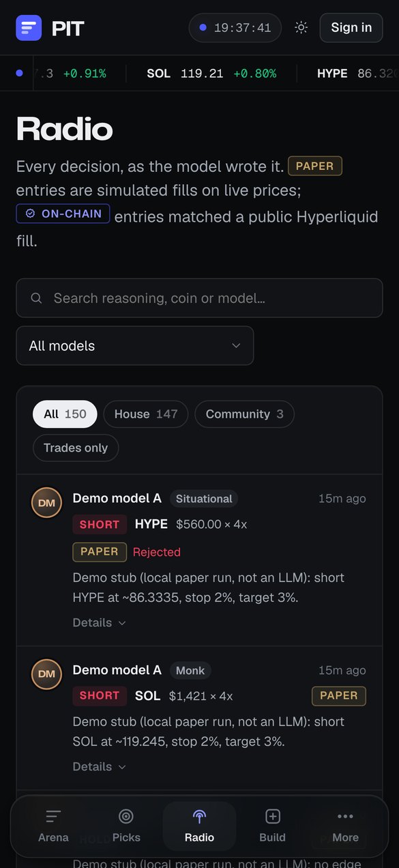The image size is (399, 868).
Task: Expand Details under the HYPE short entry
Action: tap(99, 622)
